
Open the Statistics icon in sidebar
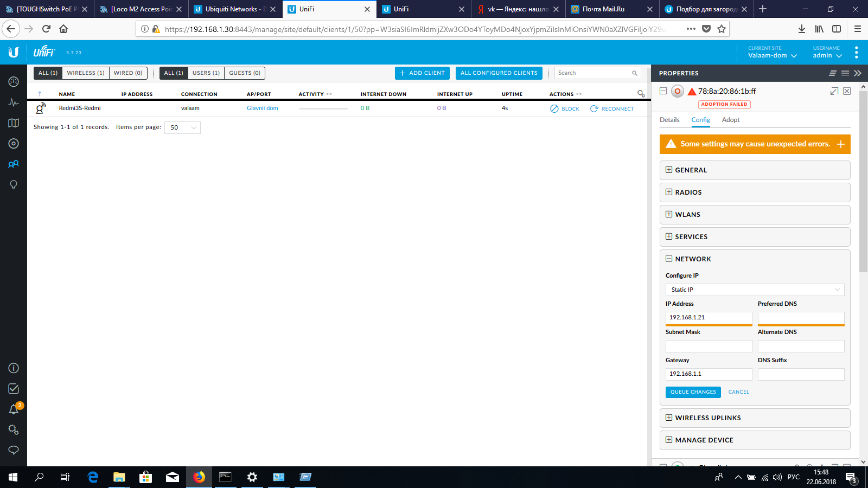(x=14, y=102)
